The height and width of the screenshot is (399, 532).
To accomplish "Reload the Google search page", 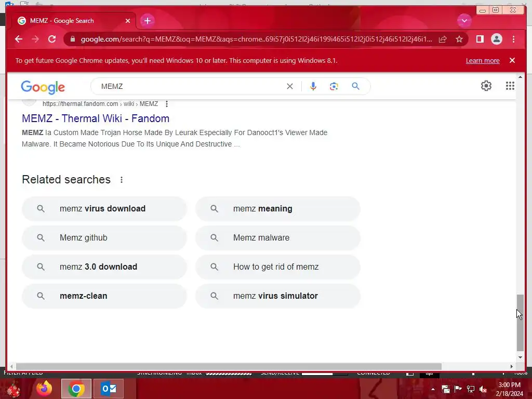I will click(52, 39).
